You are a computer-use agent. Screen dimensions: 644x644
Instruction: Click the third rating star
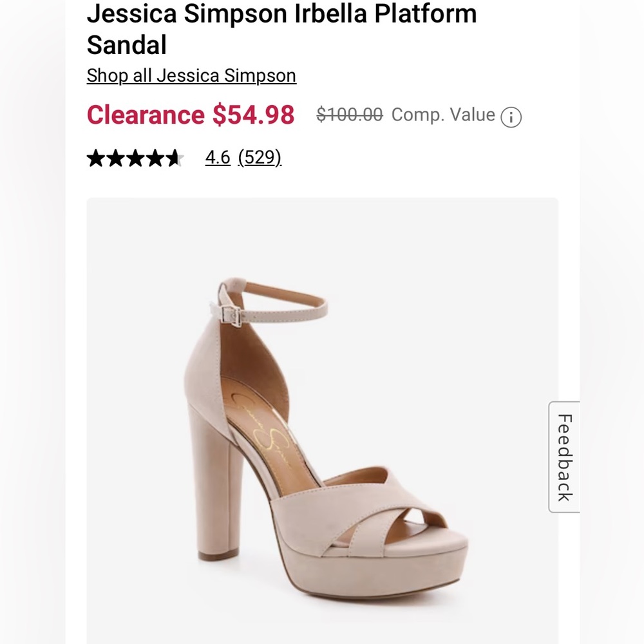[137, 156]
